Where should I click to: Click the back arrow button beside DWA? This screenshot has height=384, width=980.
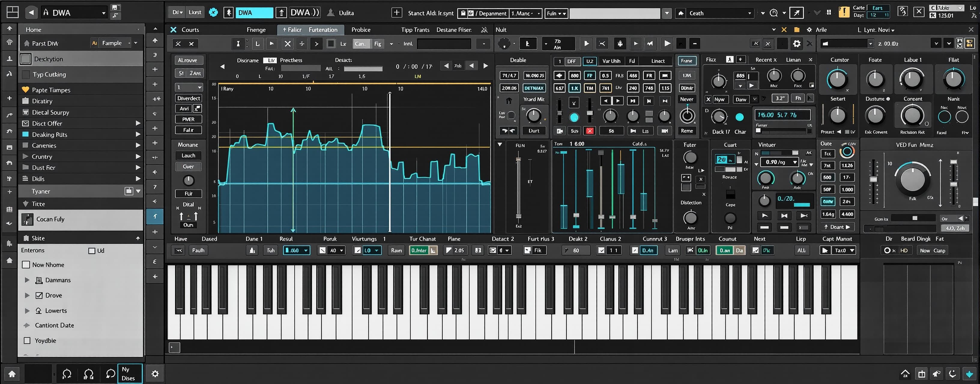pyautogui.click(x=31, y=13)
